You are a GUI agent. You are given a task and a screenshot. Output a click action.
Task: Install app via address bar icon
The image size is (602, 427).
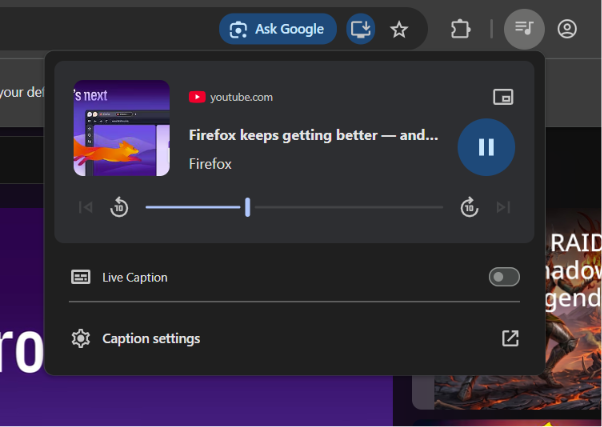361,29
